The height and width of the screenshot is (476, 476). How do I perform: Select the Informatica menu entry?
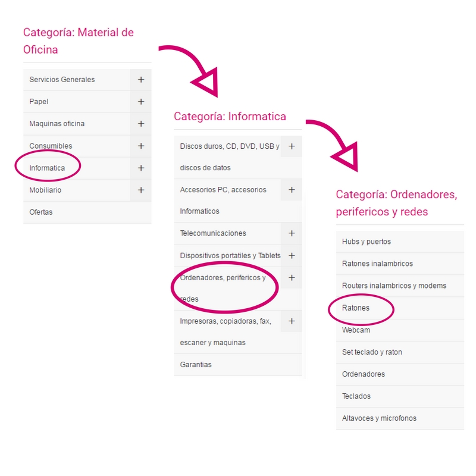[47, 168]
